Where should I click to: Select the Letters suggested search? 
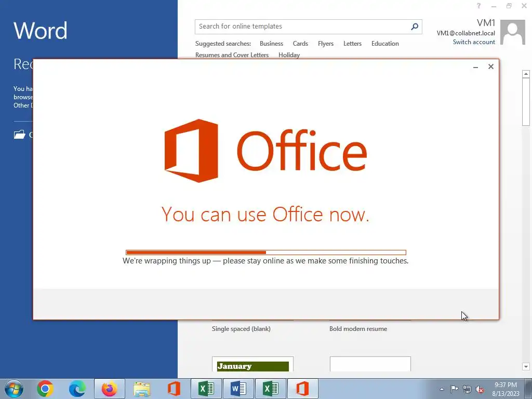[x=352, y=44]
